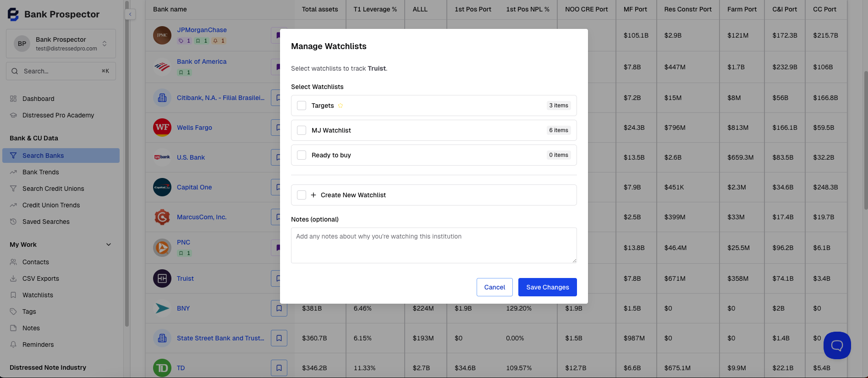Click the Notes optional text area

434,245
